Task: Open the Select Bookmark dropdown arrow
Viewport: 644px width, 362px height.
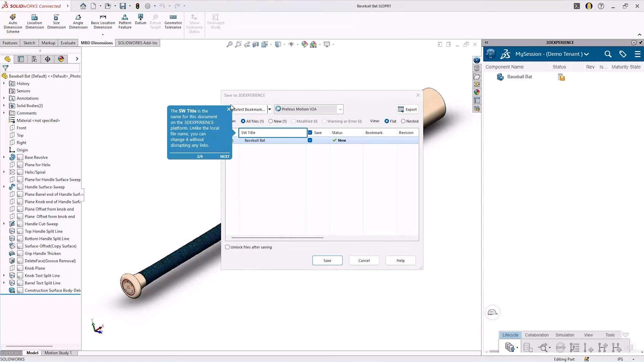Action: [x=269, y=109]
